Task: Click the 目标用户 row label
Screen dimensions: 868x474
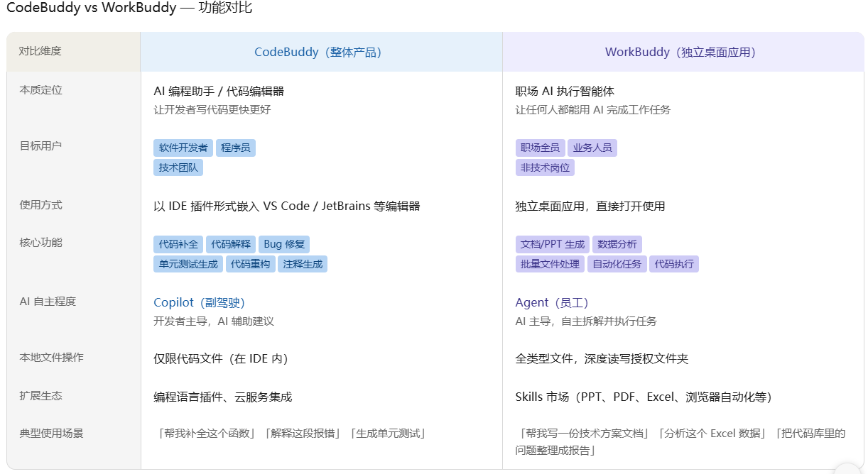Action: [40, 145]
